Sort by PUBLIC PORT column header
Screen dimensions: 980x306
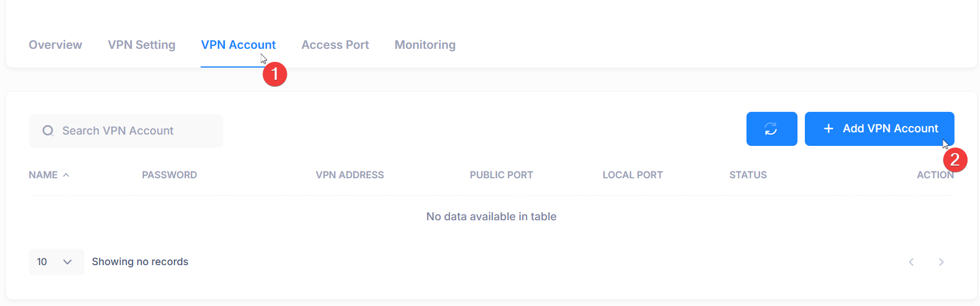(x=502, y=175)
